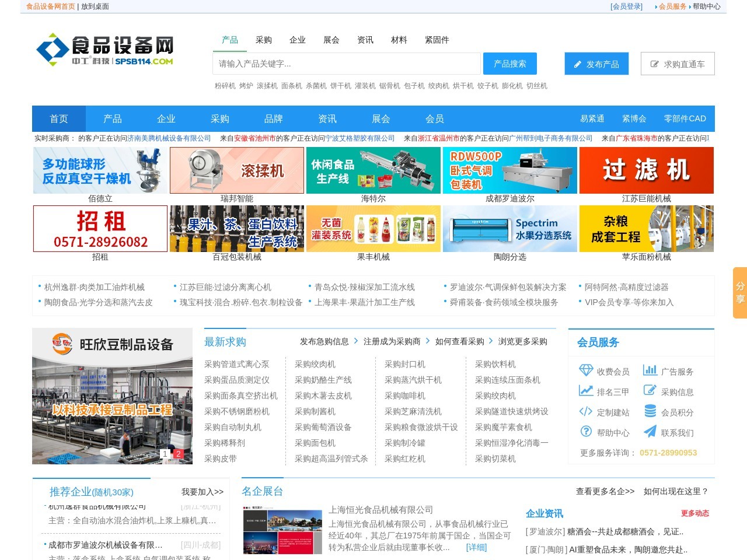Click the 粉碎机 hot keyword link

click(225, 86)
